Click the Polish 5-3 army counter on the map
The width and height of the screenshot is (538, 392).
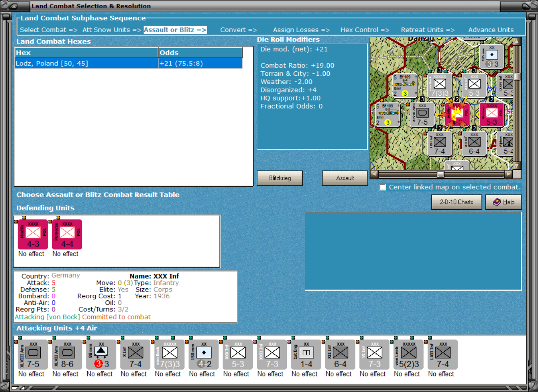492,114
